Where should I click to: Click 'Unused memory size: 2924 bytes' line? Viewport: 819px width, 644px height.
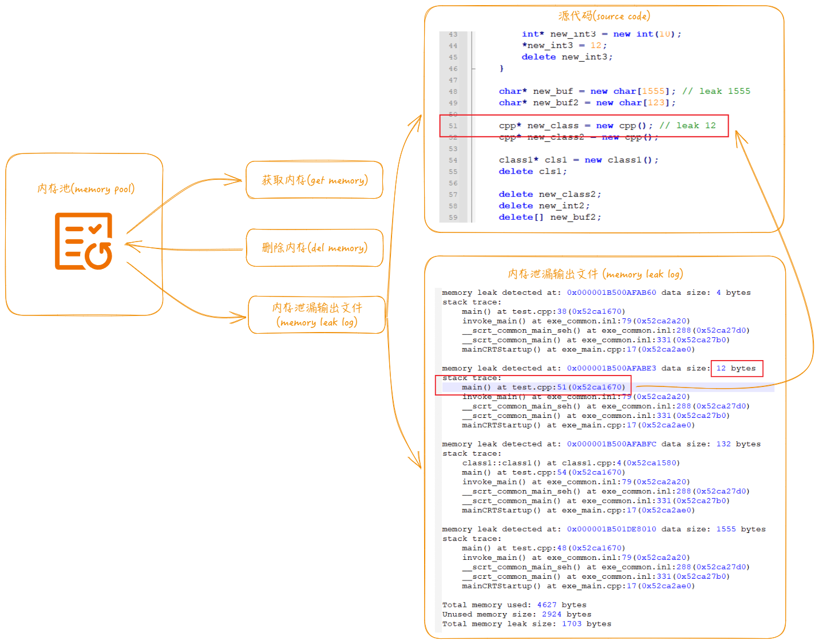click(x=517, y=615)
